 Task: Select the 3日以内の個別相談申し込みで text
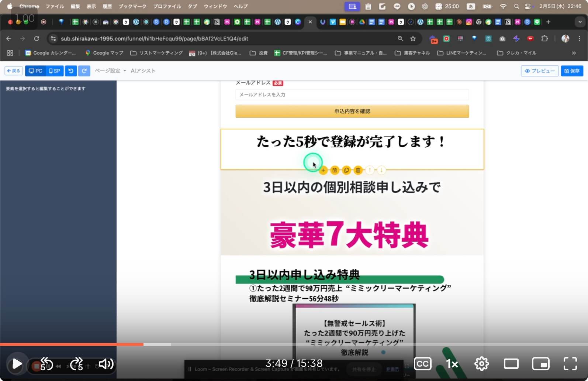pyautogui.click(x=352, y=187)
